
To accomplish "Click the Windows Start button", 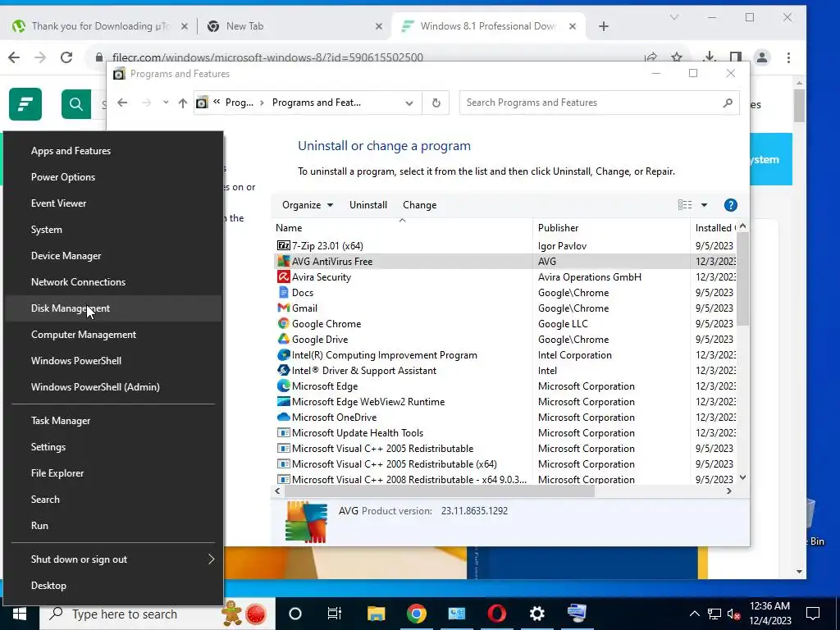I will (x=20, y=614).
